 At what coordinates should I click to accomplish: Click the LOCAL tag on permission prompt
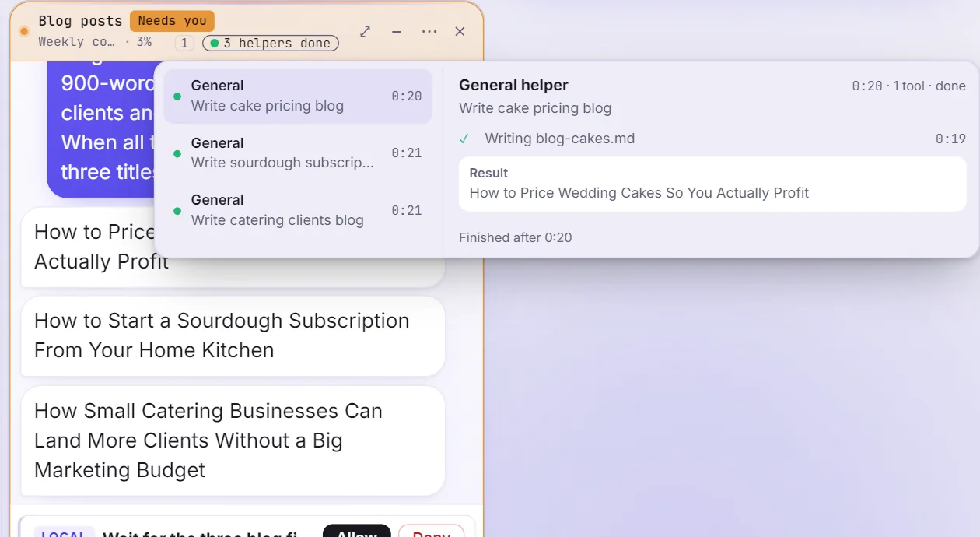click(x=64, y=532)
